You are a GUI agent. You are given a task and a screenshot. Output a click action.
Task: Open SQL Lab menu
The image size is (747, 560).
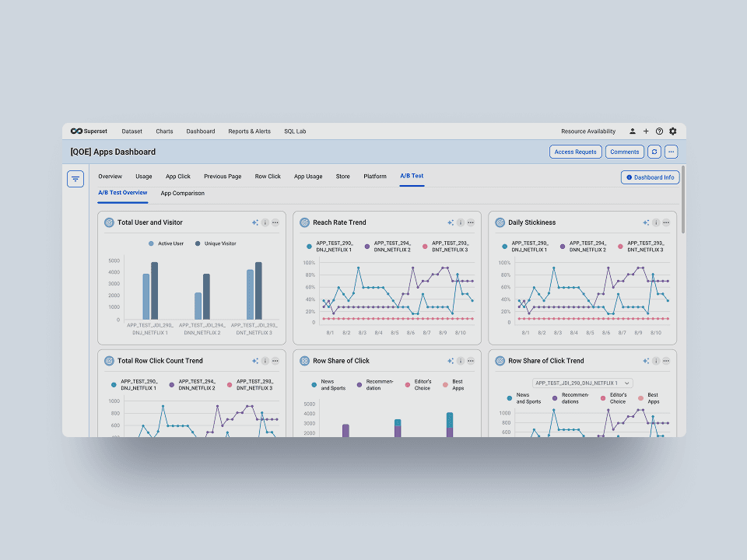point(295,131)
